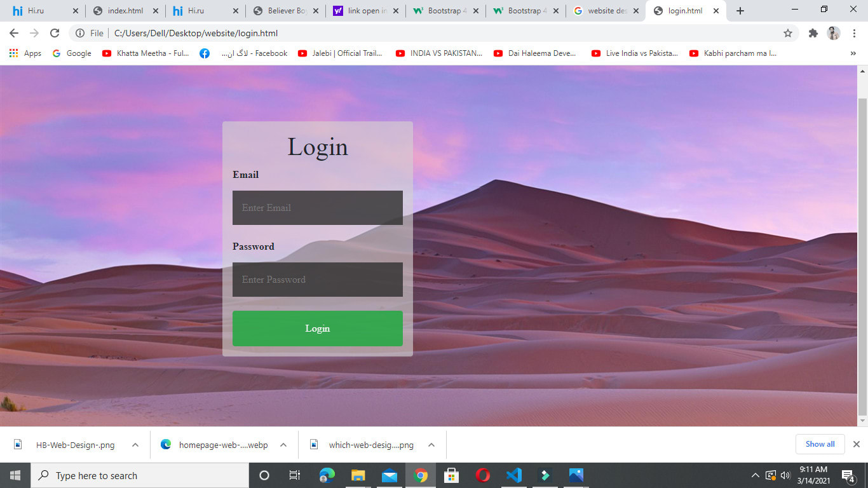This screenshot has height=488, width=868.
Task: Click the page vertical scrollbar thumb
Action: click(862, 256)
